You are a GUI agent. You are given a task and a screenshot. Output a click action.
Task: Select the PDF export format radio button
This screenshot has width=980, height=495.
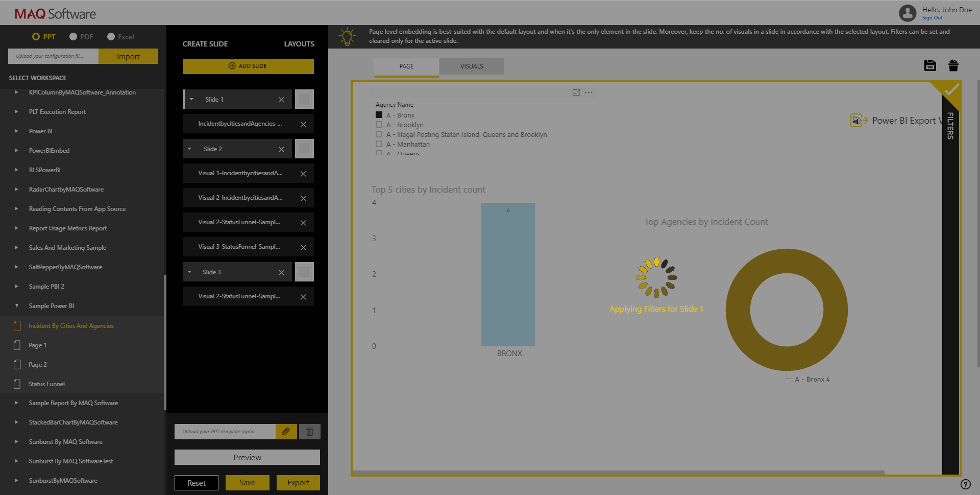(72, 36)
